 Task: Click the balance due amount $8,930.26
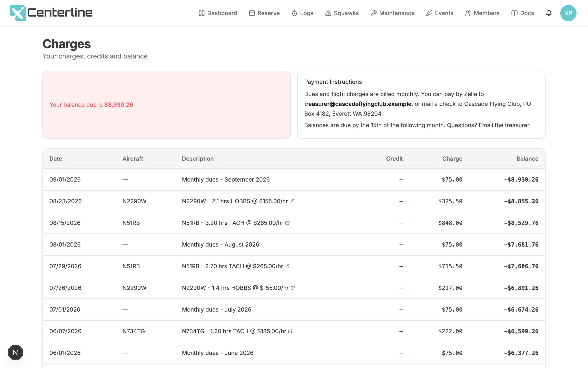pyautogui.click(x=119, y=105)
